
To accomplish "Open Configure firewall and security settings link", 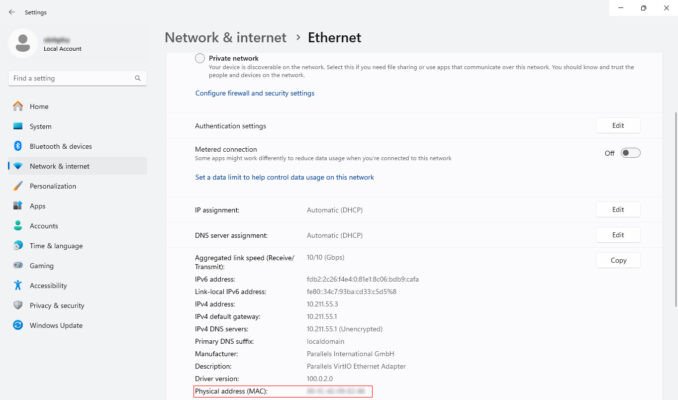I will [254, 93].
